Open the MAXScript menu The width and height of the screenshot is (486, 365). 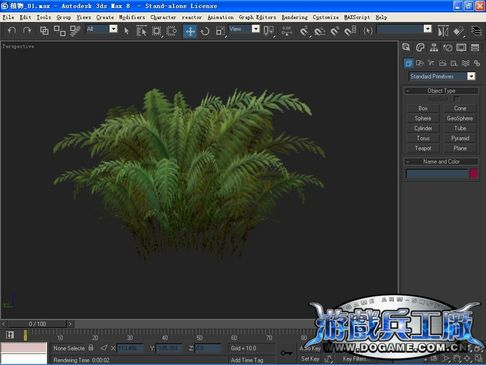pyautogui.click(x=357, y=17)
